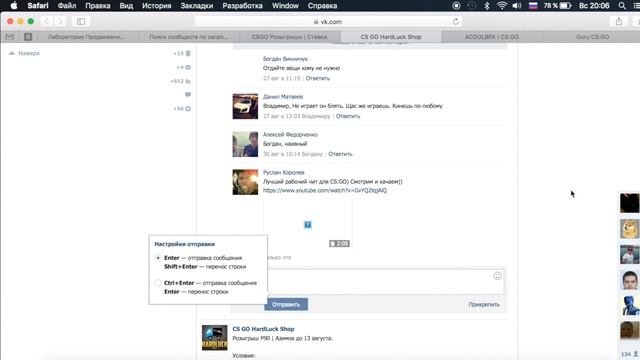Go back with Safari back arrow
The width and height of the screenshot is (640, 360).
tap(47, 21)
